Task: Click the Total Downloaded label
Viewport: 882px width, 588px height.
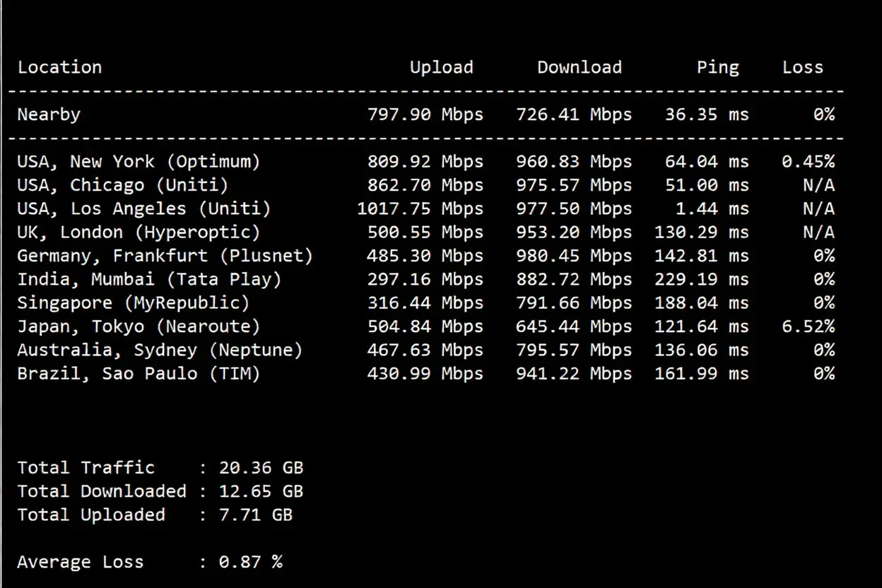Action: coord(102,491)
